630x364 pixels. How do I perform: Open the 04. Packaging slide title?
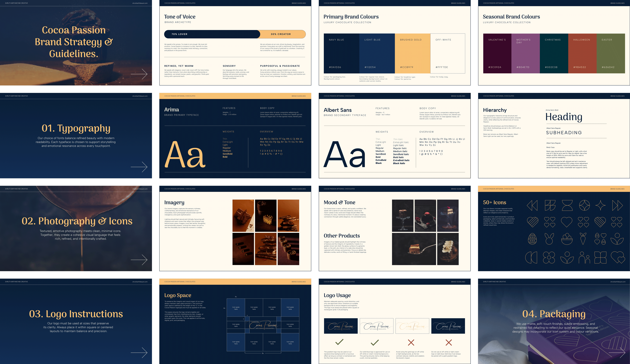[554, 314]
